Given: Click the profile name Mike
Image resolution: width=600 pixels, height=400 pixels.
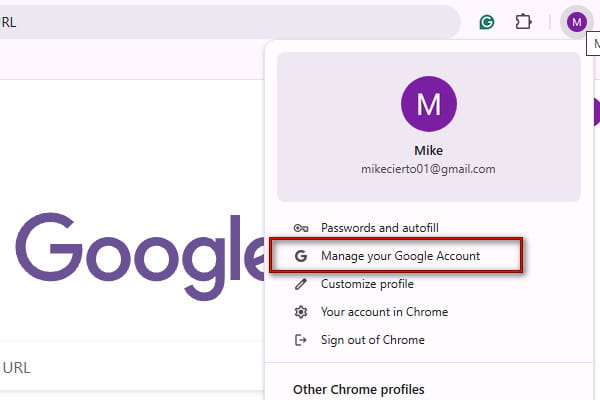Looking at the screenshot, I should [429, 150].
